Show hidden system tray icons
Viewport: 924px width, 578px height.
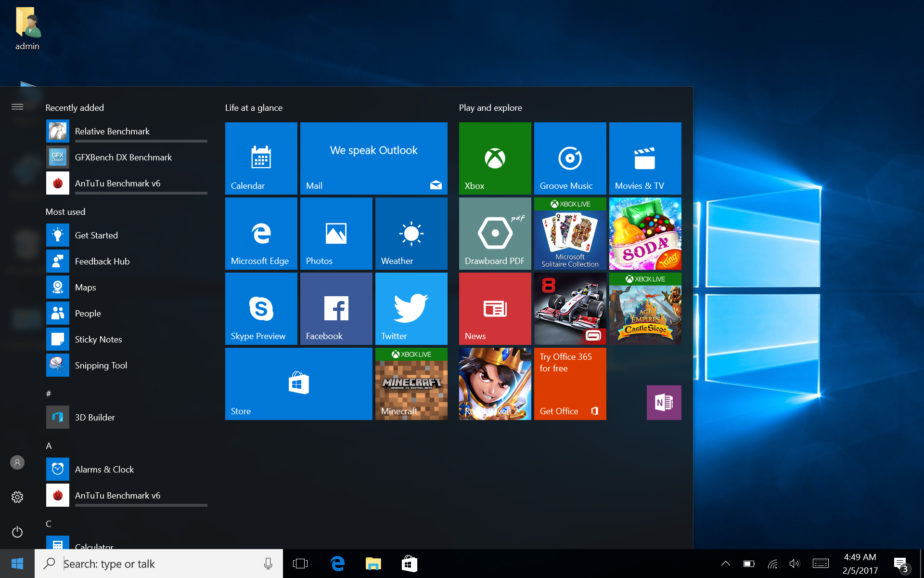[726, 564]
